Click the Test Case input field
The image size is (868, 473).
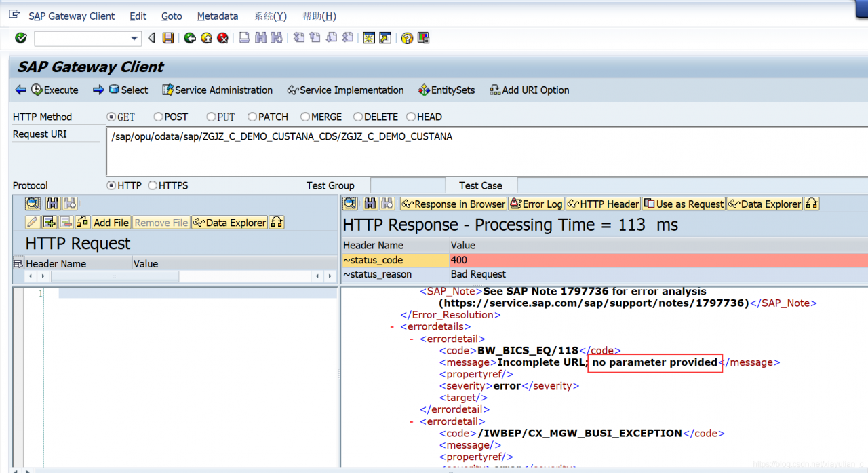point(692,185)
